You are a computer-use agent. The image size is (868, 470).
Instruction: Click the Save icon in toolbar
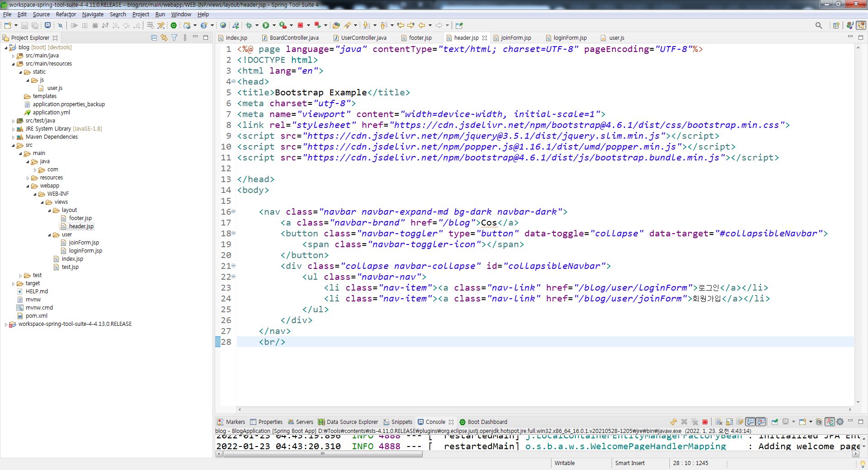click(x=25, y=25)
